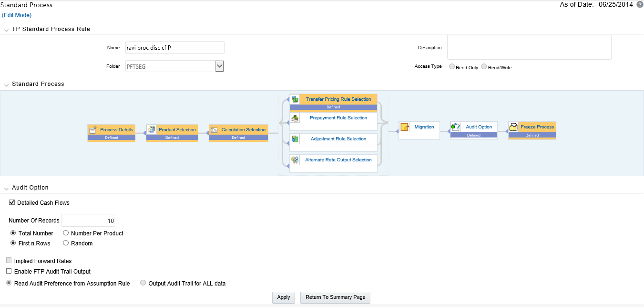Click Defined status under Product Selection

coord(172,138)
